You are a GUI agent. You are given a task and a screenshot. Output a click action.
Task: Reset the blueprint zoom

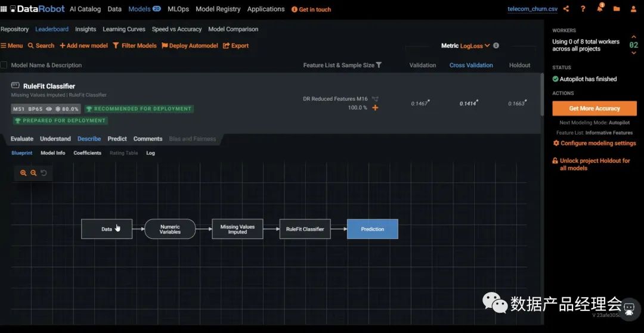click(x=44, y=173)
